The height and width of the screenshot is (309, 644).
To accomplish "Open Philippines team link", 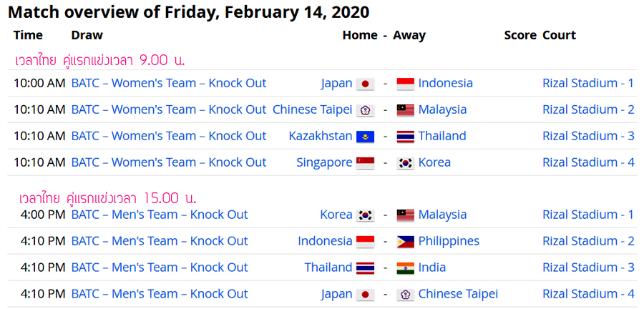I will [449, 241].
